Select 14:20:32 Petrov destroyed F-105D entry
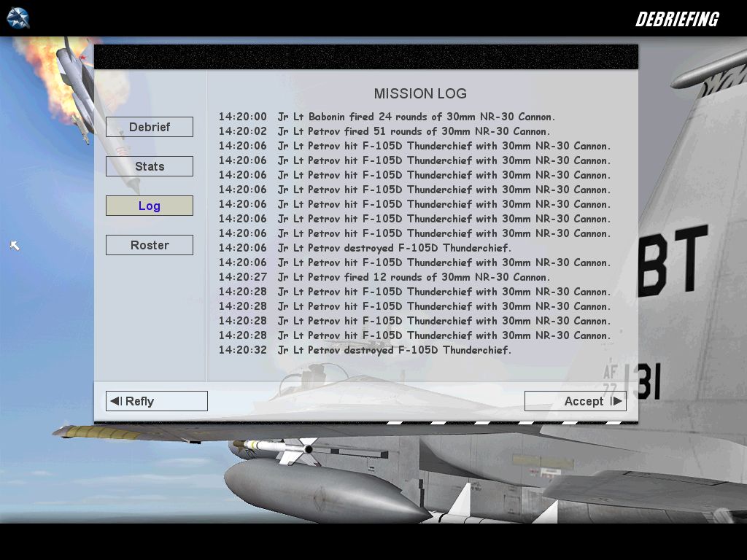The width and height of the screenshot is (747, 560). pos(365,350)
